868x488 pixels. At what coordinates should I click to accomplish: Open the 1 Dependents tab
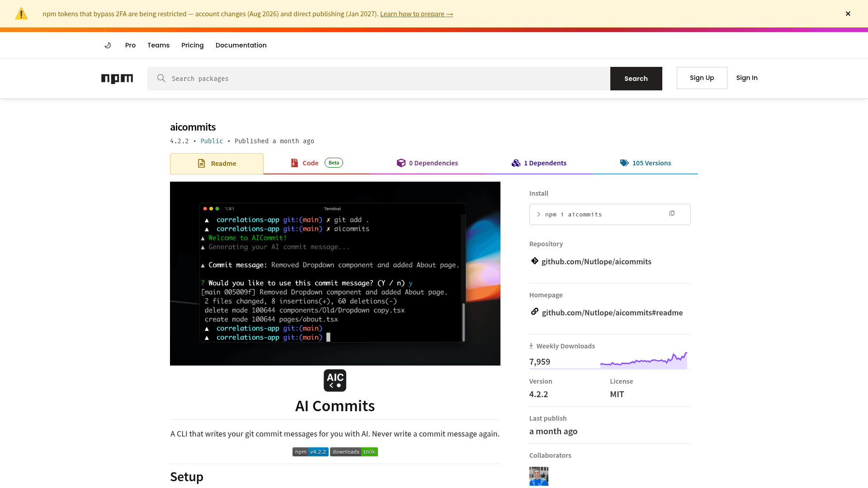click(539, 163)
